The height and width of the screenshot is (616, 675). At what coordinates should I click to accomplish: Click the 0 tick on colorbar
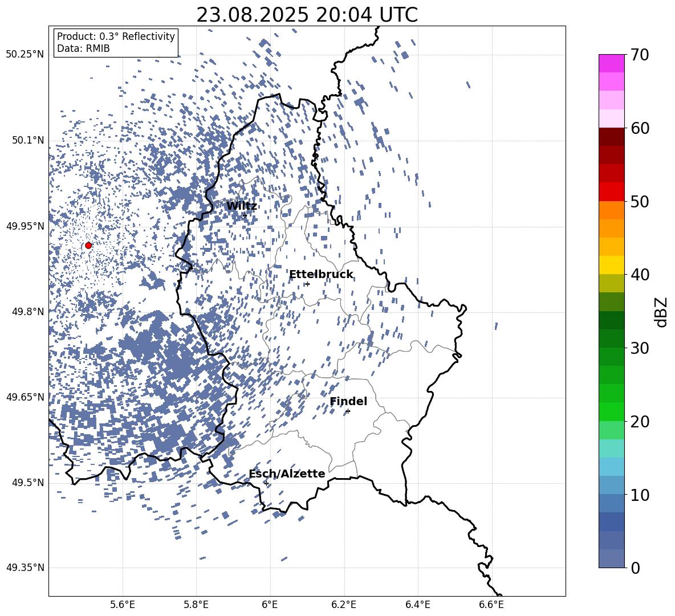(636, 568)
